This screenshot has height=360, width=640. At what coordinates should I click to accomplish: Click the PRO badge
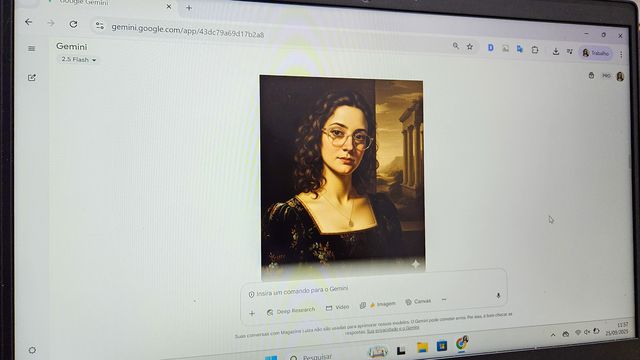606,76
